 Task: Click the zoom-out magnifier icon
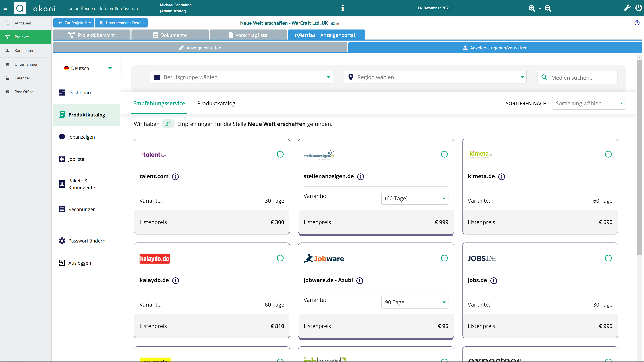pos(548,8)
